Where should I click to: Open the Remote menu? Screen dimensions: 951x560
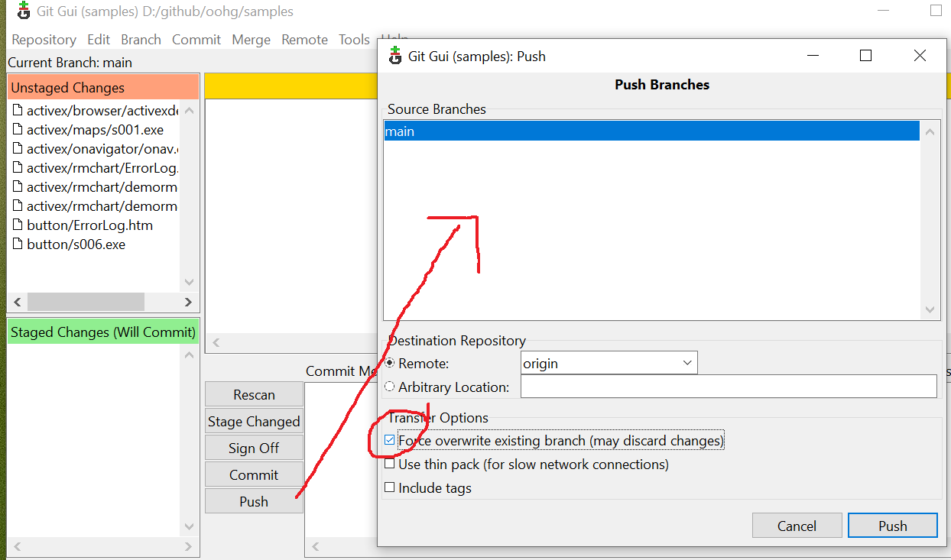tap(304, 40)
